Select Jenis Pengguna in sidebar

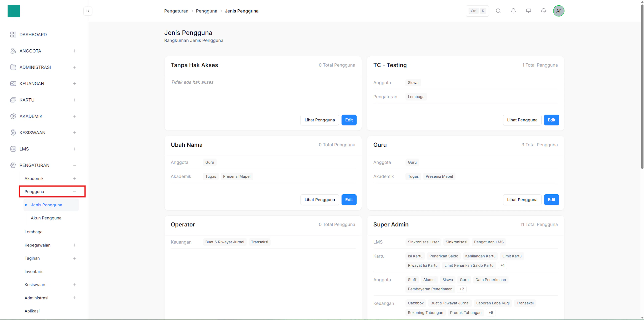(51, 205)
